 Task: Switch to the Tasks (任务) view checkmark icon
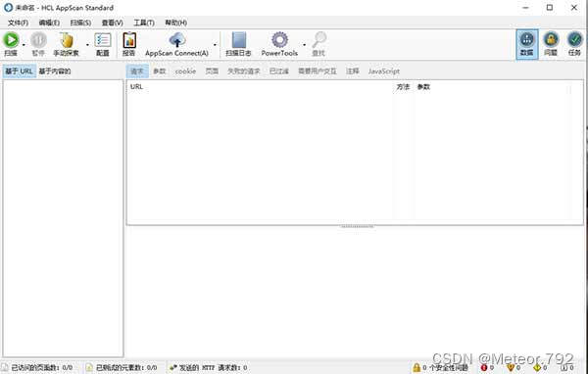574,39
